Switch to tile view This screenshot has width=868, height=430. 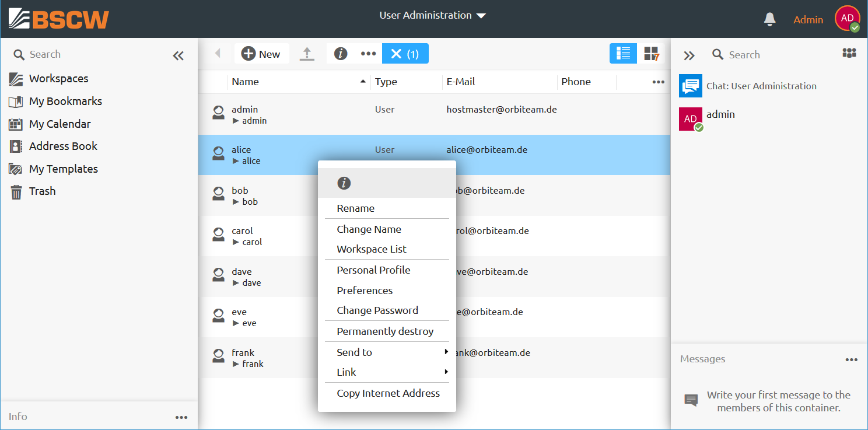click(651, 54)
